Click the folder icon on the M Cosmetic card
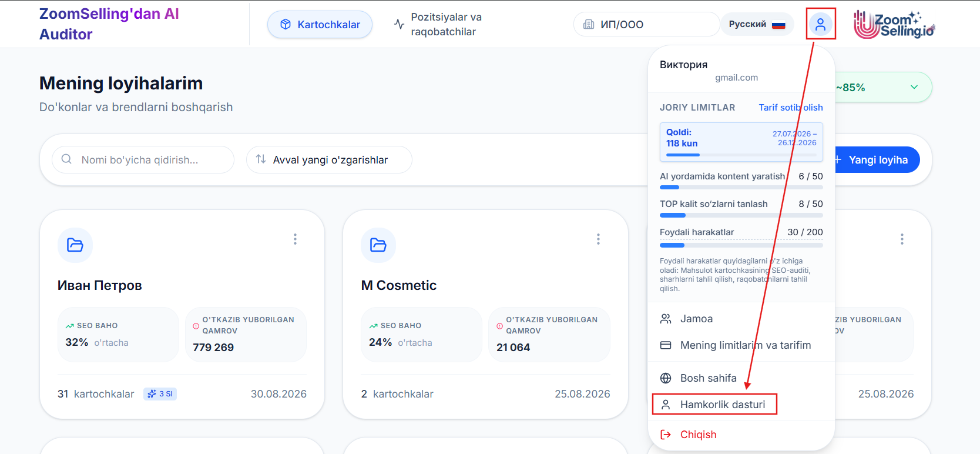The width and height of the screenshot is (980, 454). point(378,245)
